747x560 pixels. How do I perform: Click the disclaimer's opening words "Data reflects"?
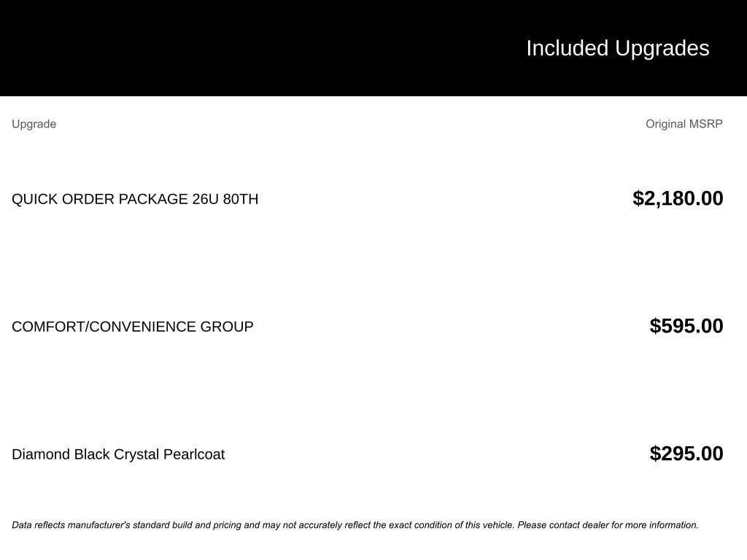tap(32, 525)
